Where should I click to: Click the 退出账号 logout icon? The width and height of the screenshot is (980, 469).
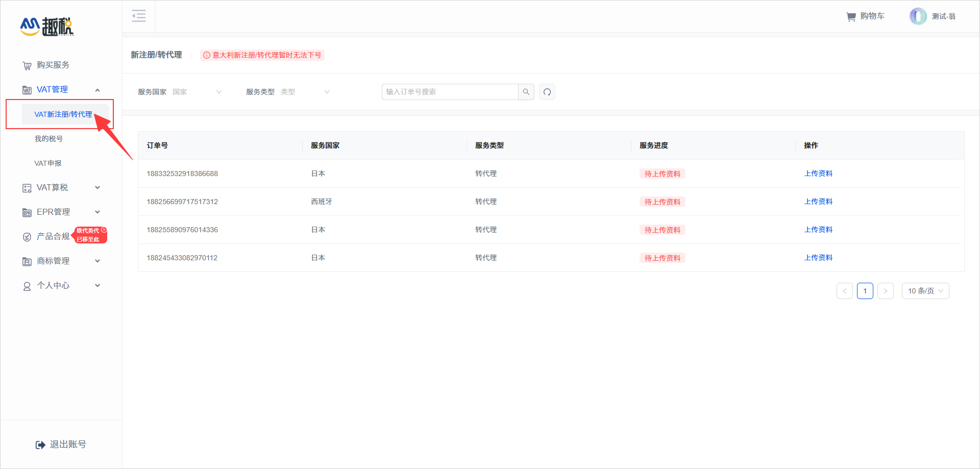click(x=40, y=444)
